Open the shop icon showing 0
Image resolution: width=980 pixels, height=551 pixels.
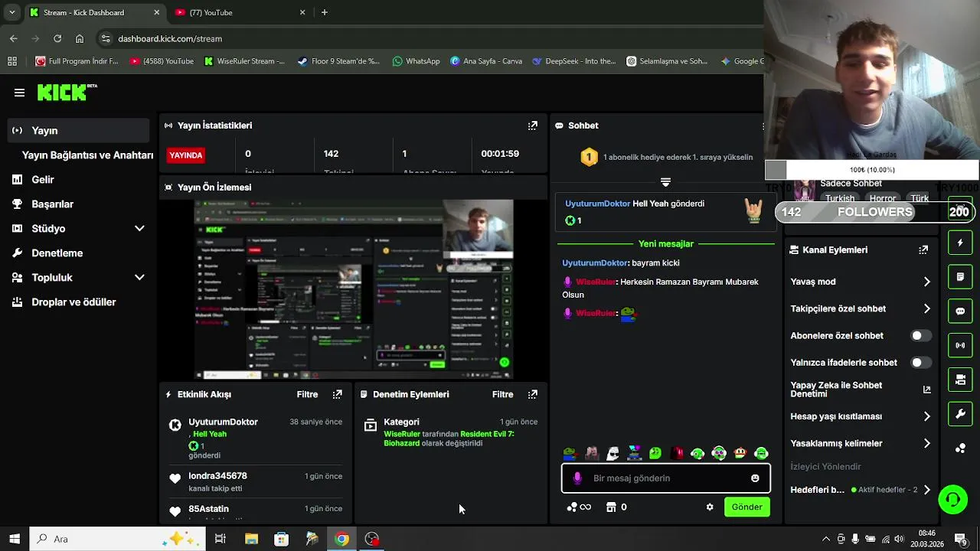click(616, 507)
